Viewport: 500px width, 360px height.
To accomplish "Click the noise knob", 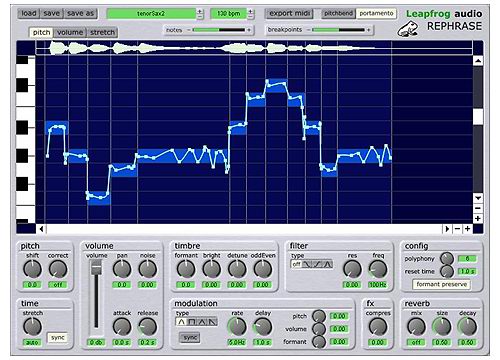I will coord(148,269).
